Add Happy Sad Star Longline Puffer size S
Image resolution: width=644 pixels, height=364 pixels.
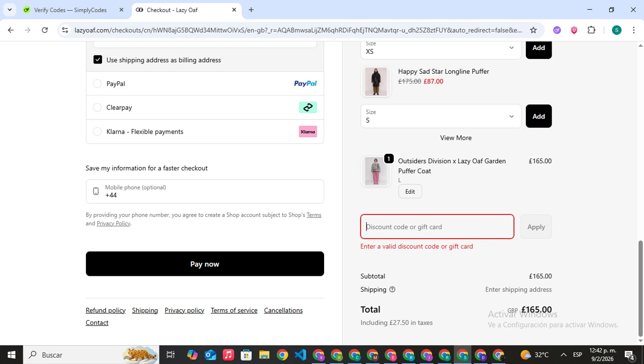pos(539,116)
